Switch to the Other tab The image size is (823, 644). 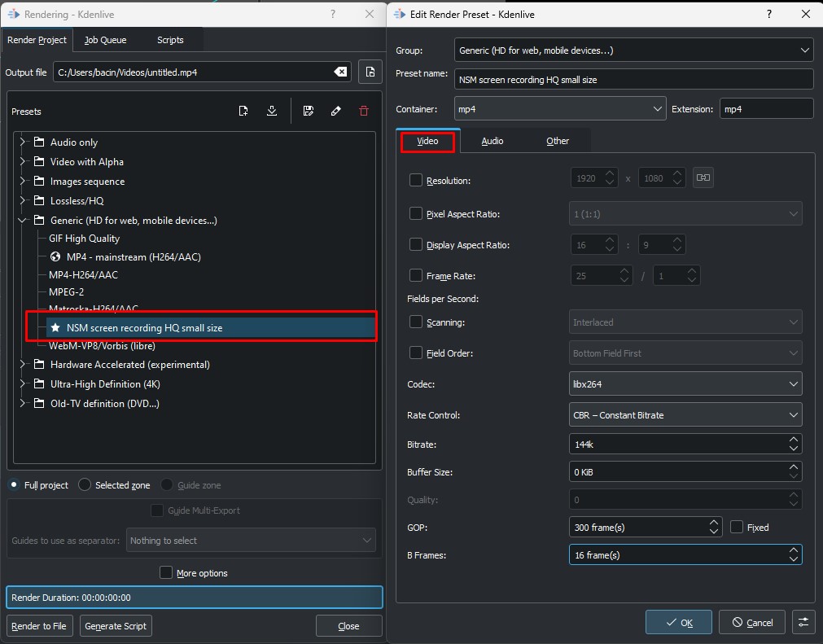click(558, 141)
